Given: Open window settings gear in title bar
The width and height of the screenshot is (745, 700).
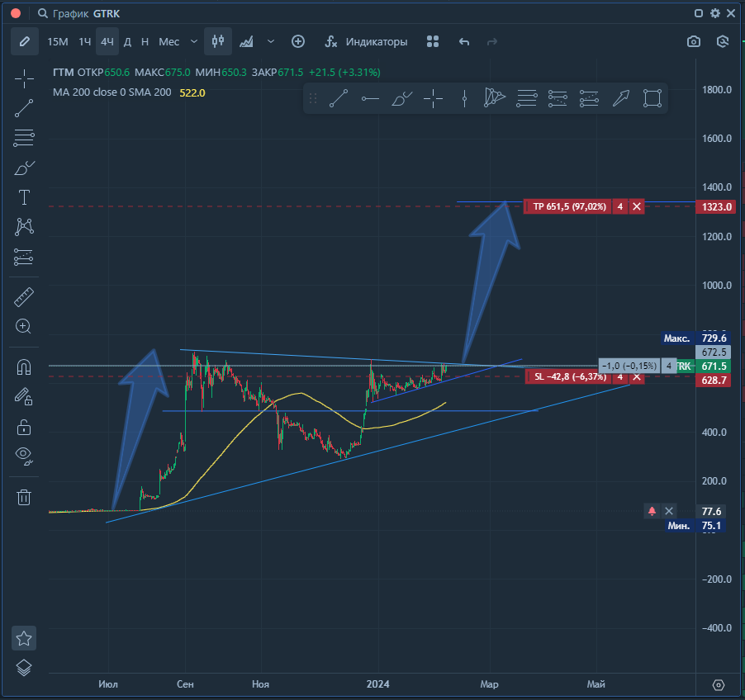Looking at the screenshot, I should tap(715, 13).
